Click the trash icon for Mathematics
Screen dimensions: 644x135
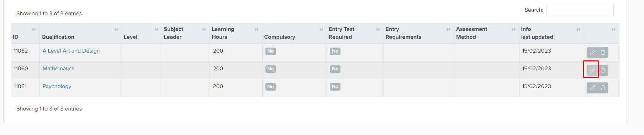(603, 70)
